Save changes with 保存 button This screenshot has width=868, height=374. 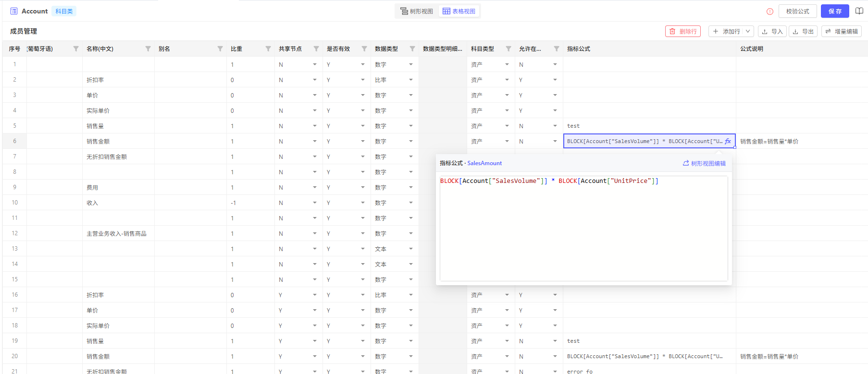(835, 11)
